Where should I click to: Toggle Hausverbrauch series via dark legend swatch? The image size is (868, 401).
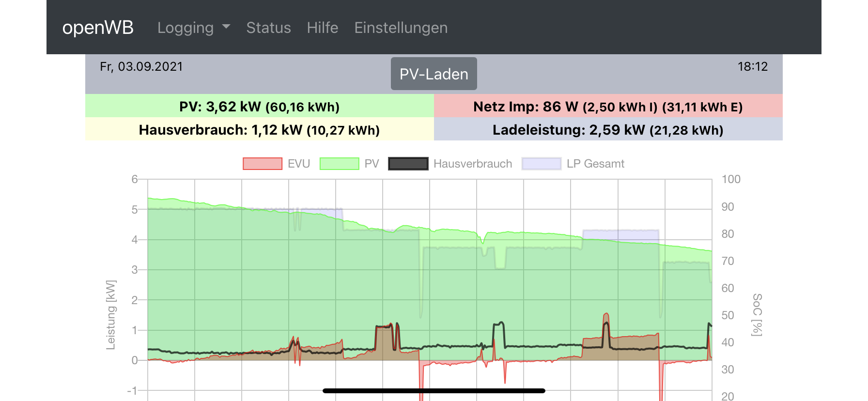pyautogui.click(x=408, y=164)
